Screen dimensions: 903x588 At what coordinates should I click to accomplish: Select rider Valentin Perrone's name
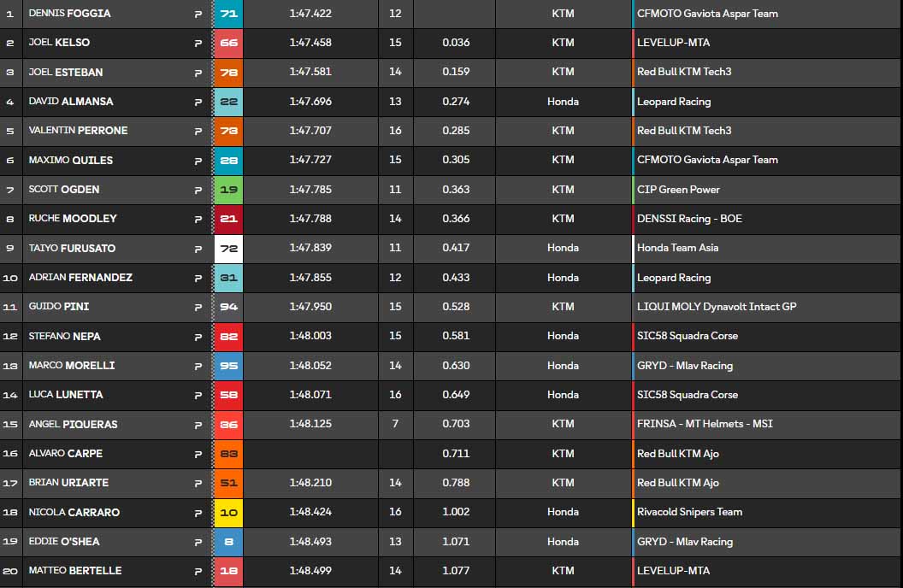[x=78, y=131]
